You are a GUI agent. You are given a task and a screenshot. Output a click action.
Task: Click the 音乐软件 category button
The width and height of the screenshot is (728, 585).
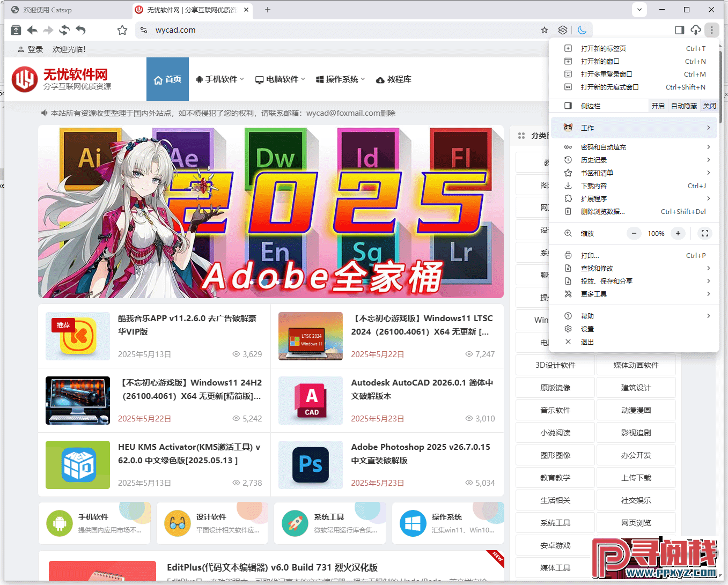(555, 410)
